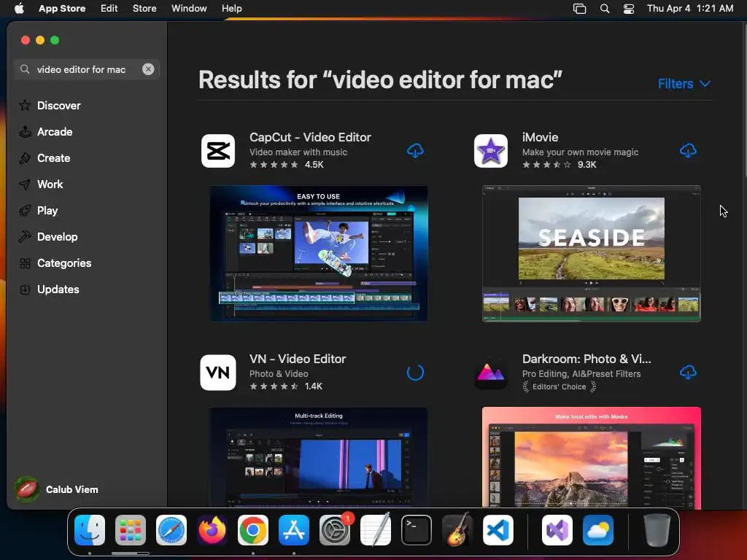Download Darkroom with its cloud icon
747x560 pixels.
click(x=687, y=372)
